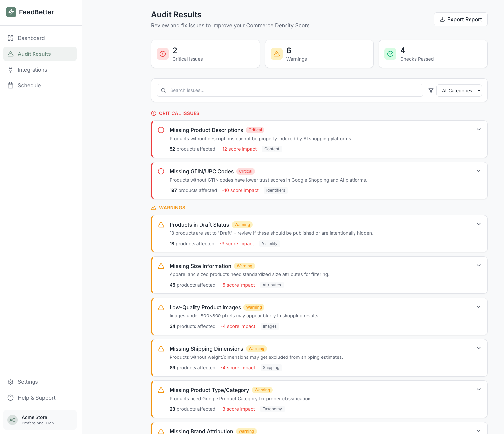Viewport: 504px width, 434px height.
Task: Click the FeedBetter lightning logo
Action: coord(11,12)
